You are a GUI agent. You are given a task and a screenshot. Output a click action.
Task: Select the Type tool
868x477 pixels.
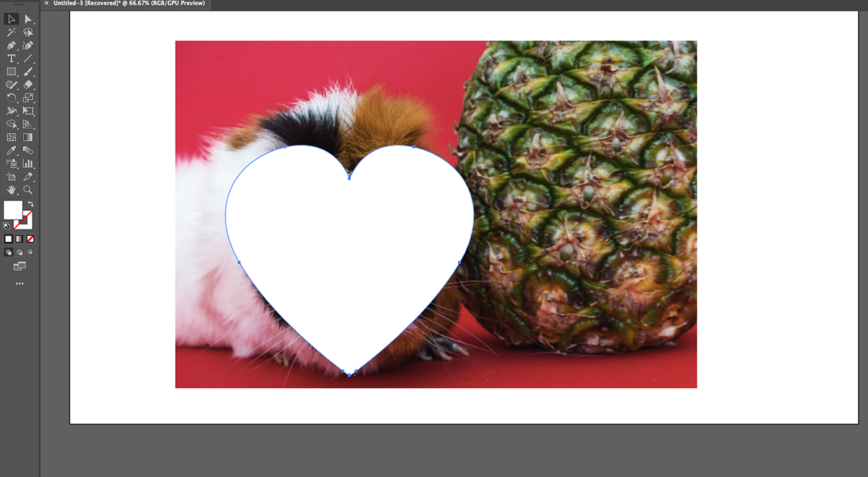pyautogui.click(x=11, y=58)
